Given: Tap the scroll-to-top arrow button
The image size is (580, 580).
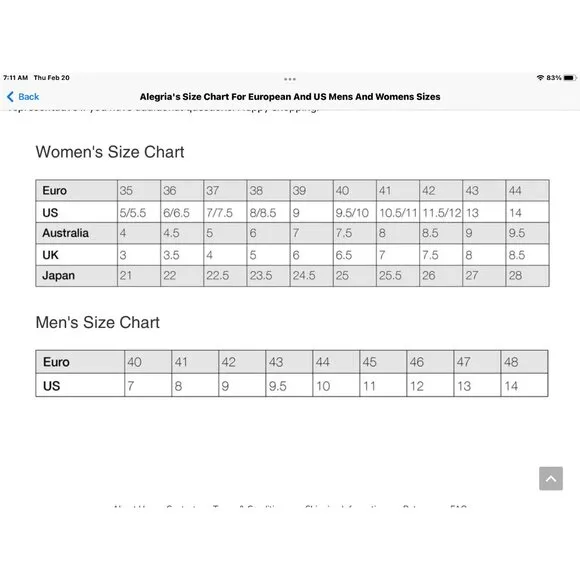Looking at the screenshot, I should click(x=551, y=478).
